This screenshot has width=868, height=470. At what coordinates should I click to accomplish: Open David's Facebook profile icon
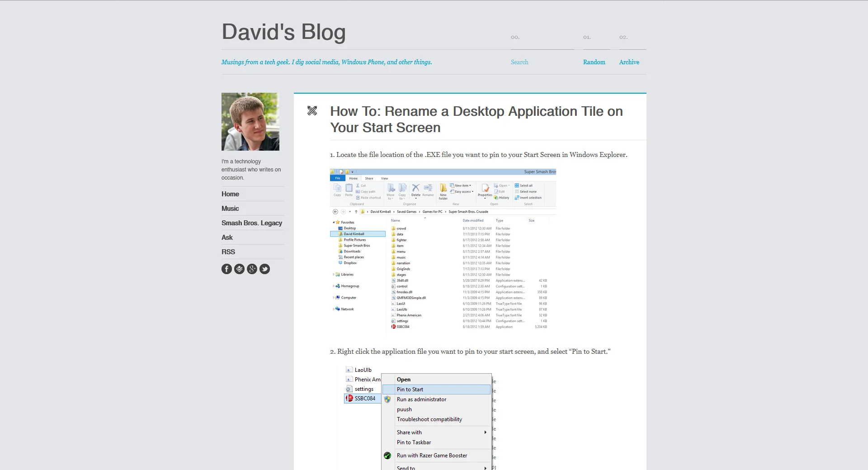226,269
